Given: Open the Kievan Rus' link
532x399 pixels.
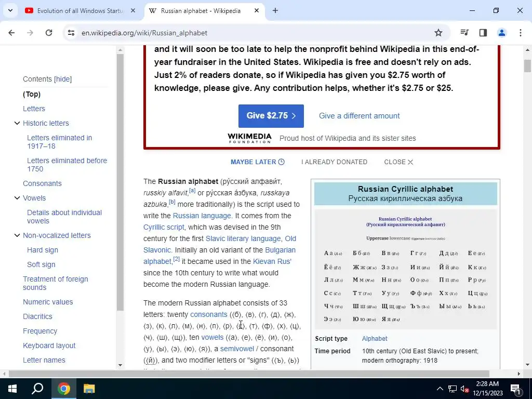Looking at the screenshot, I should (x=272, y=261).
